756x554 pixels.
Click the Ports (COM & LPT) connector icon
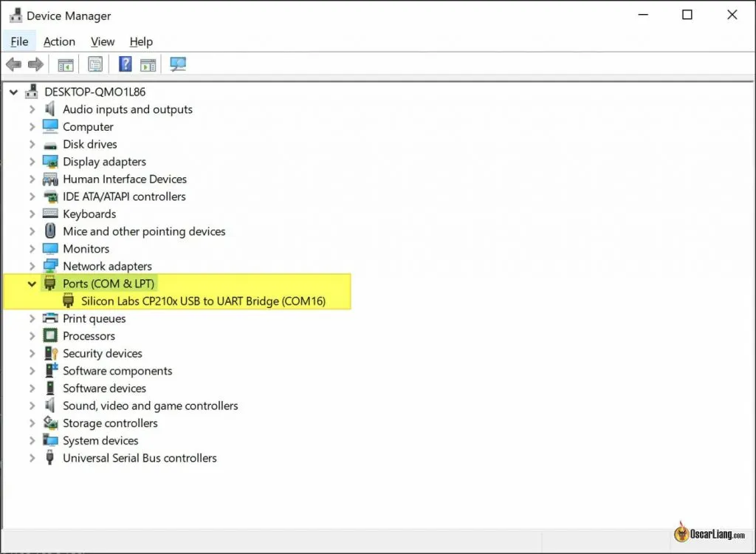click(49, 283)
